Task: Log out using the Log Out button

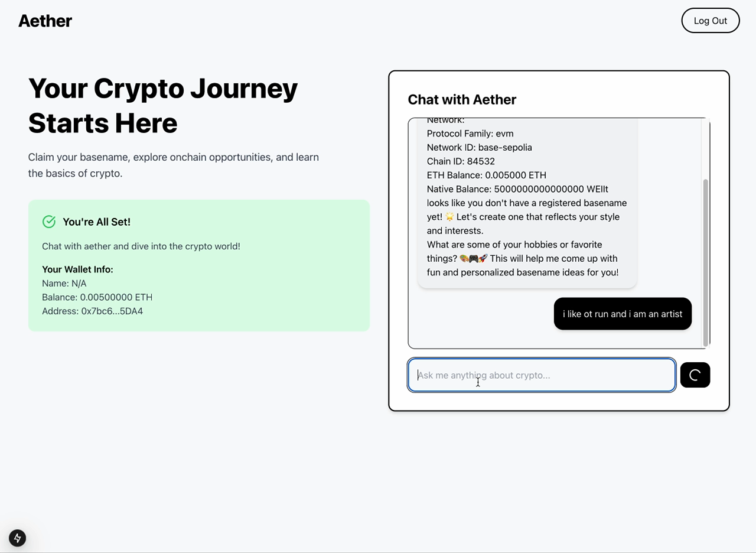Action: 710,21
